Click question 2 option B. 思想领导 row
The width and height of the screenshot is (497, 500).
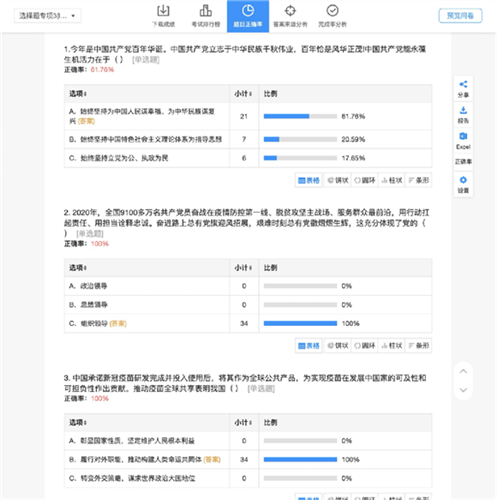click(x=248, y=305)
